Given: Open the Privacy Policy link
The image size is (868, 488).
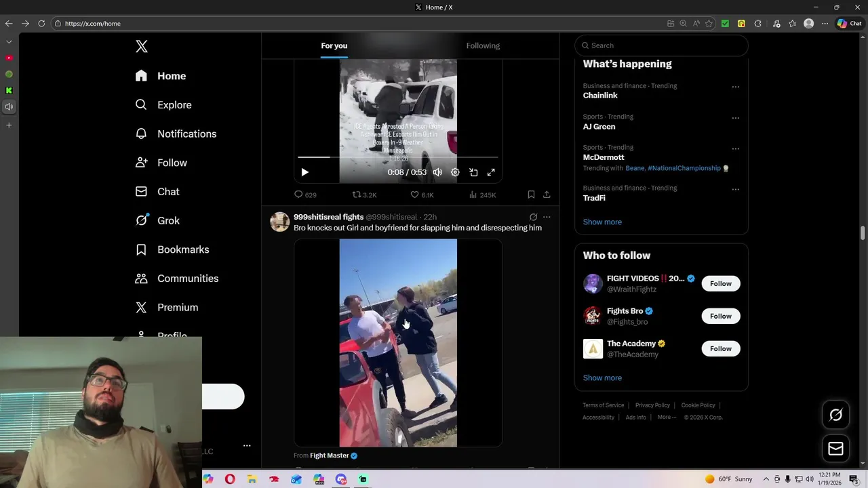Looking at the screenshot, I should (x=652, y=405).
